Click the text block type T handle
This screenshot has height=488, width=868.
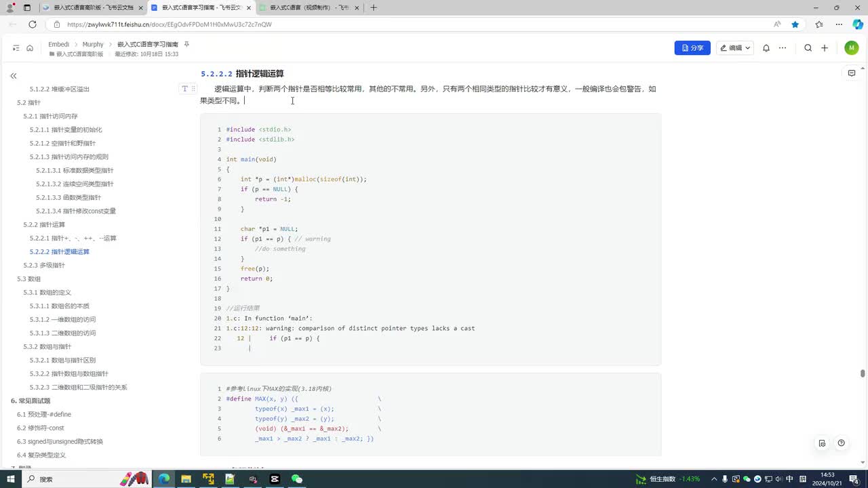point(184,89)
